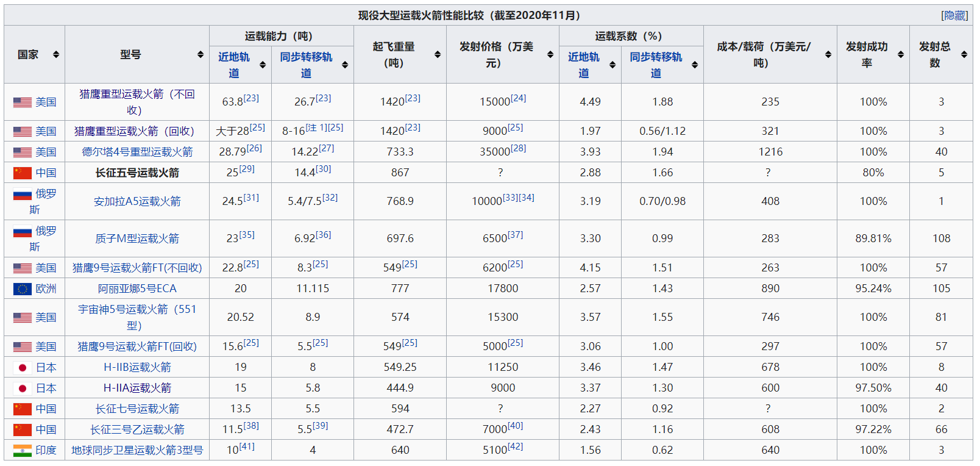The width and height of the screenshot is (980, 466).
Task: Open 同步转移轨道 link under 运载能力
Action: click(306, 65)
